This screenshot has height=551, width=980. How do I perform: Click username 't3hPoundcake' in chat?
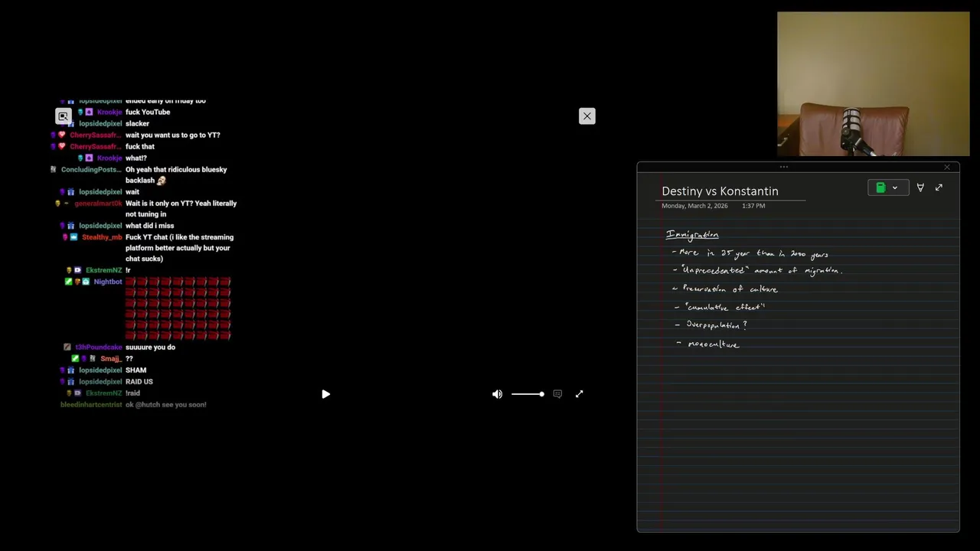pos(99,347)
